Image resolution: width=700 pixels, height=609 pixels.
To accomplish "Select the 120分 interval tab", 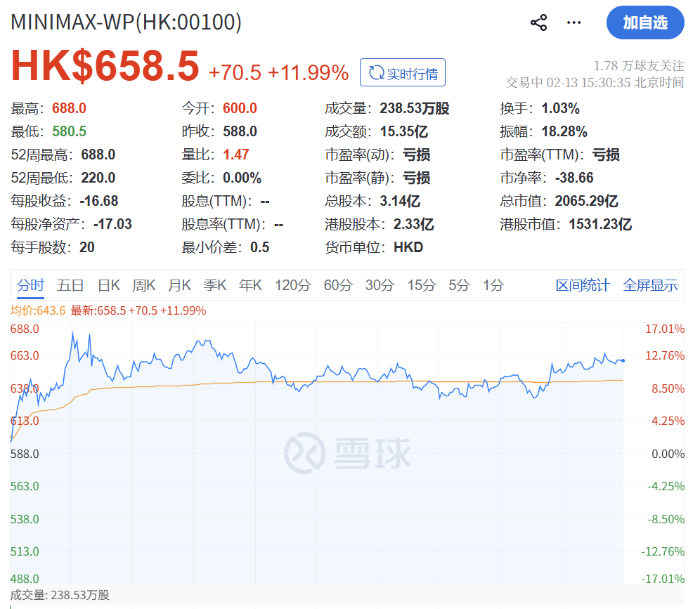I will 292,285.
